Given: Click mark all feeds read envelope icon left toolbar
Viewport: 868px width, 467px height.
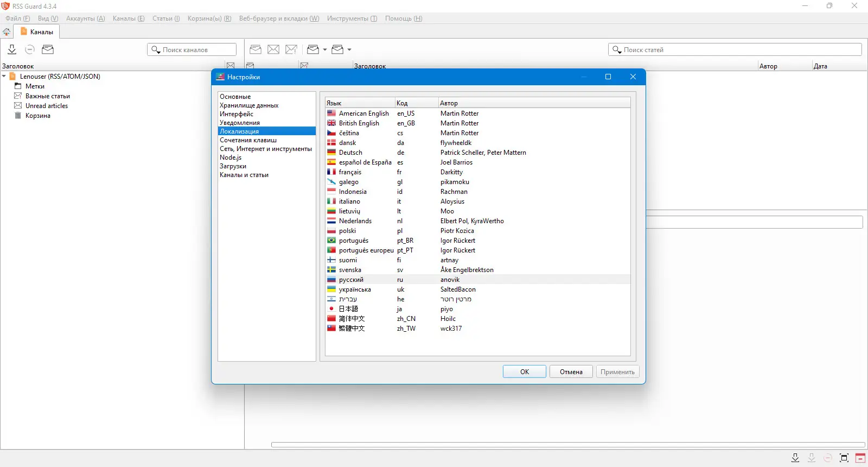Looking at the screenshot, I should [x=48, y=49].
